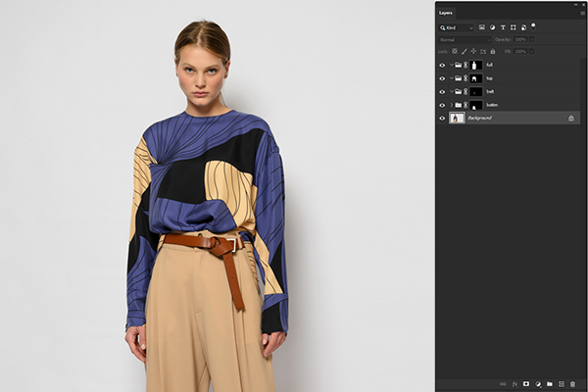Click the pixel layer filter icon

[x=481, y=27]
